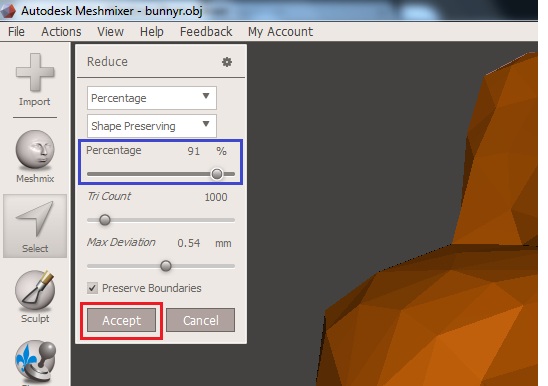This screenshot has height=386, width=548.
Task: Open the Shape Preserving reduce type dropdown
Action: click(x=152, y=126)
